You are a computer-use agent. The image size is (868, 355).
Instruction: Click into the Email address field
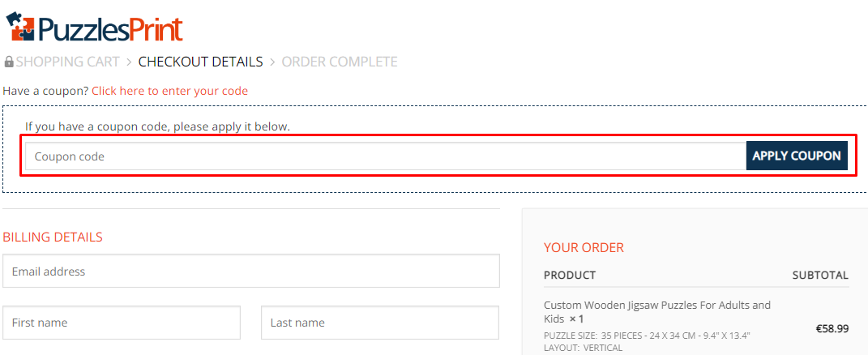250,272
